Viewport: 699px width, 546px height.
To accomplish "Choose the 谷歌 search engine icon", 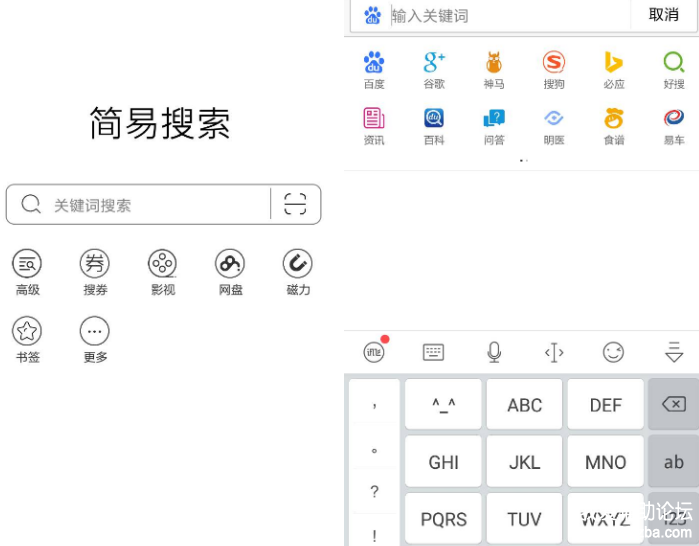I will (x=434, y=62).
